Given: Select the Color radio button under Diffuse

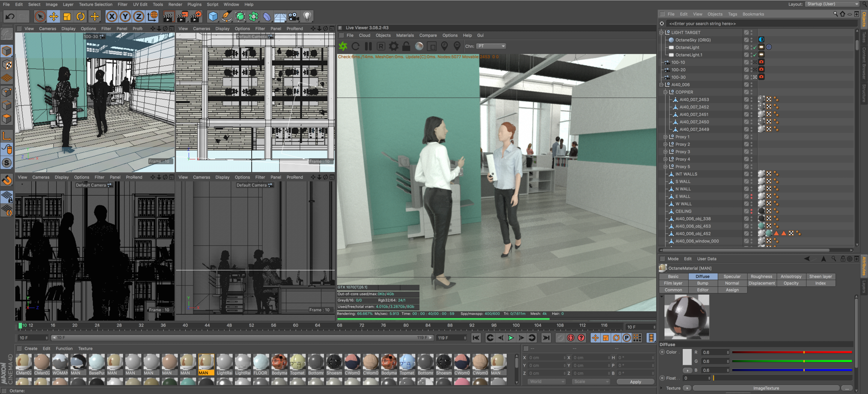Looking at the screenshot, I should coord(662,352).
